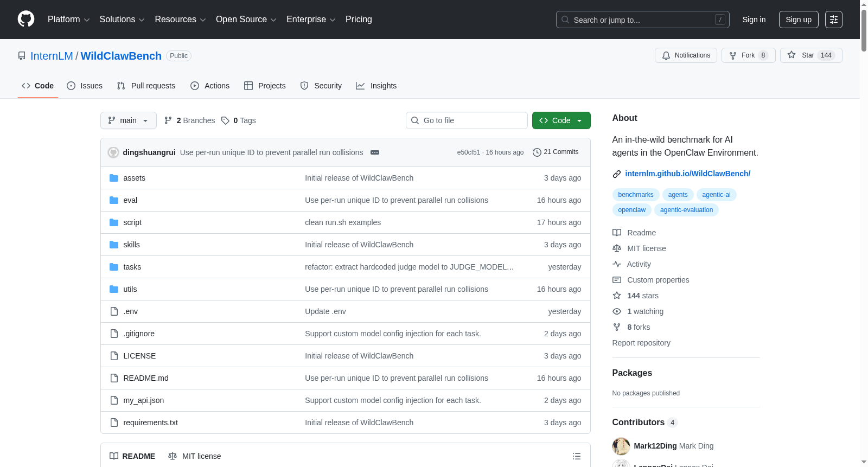Click the Sign up button
This screenshot has height=467, width=868.
tap(799, 20)
